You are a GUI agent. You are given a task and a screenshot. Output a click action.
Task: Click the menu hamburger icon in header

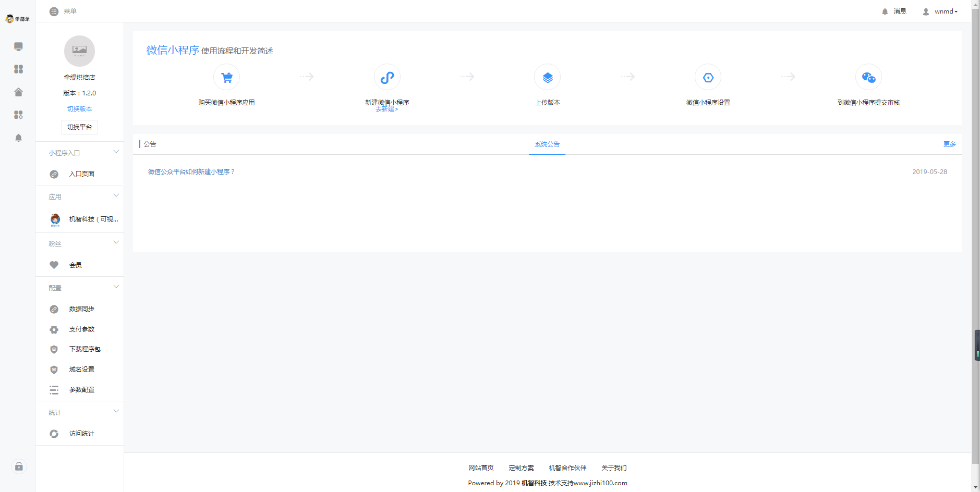(x=54, y=11)
